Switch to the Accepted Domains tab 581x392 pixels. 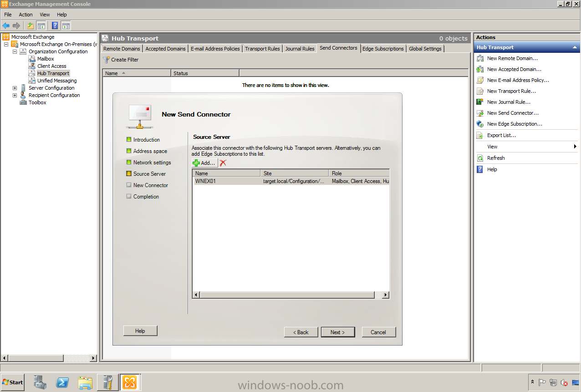(165, 49)
